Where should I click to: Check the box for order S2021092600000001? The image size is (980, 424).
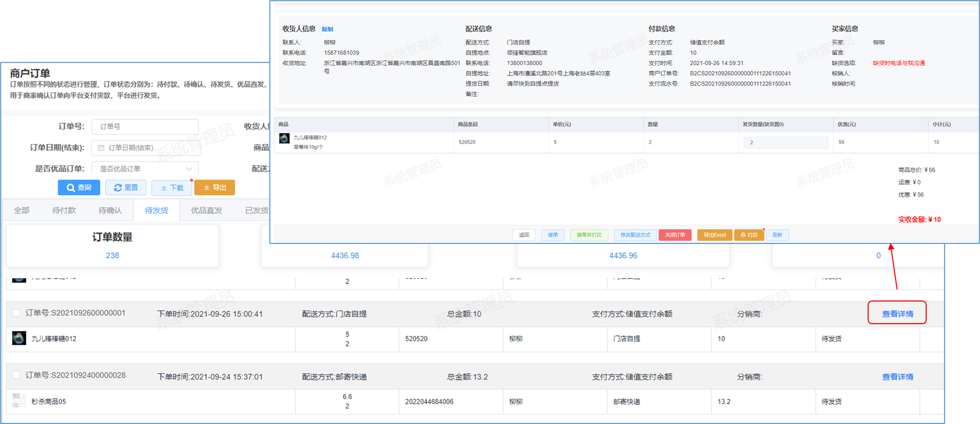16,313
